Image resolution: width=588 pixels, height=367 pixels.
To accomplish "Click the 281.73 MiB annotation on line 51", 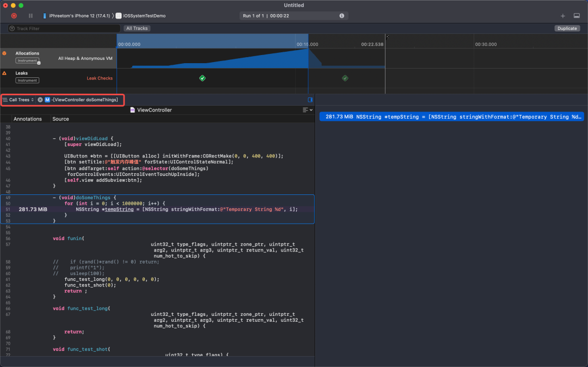I will [33, 210].
